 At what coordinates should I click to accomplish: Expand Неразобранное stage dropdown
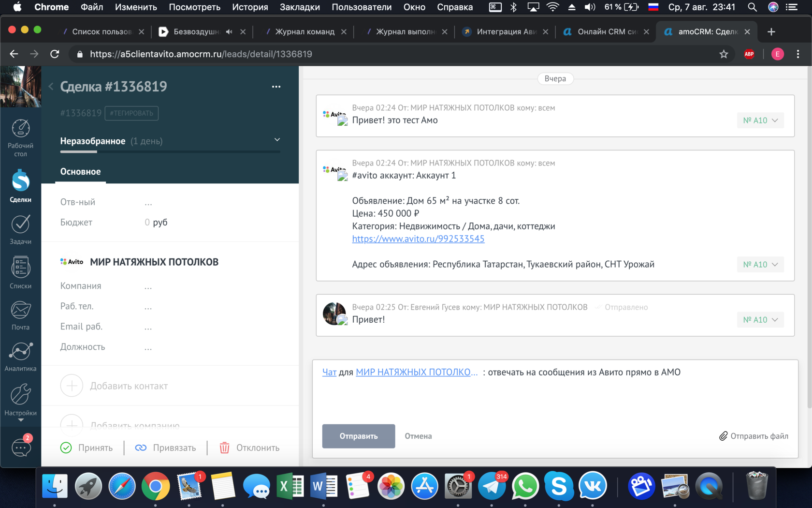277,140
